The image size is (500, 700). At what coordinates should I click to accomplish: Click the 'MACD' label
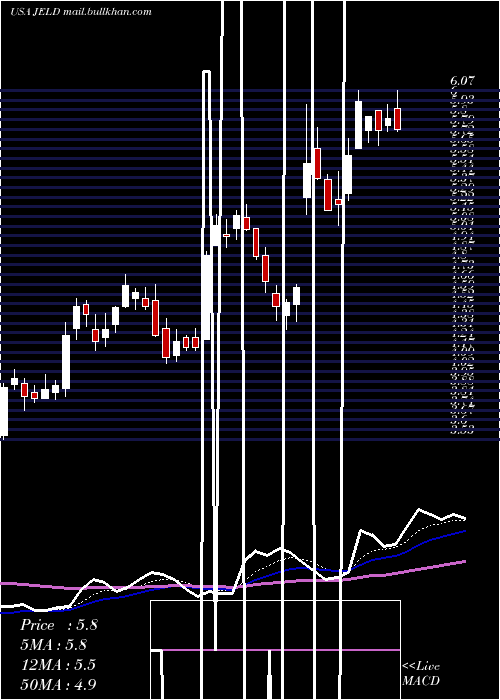pos(421,681)
